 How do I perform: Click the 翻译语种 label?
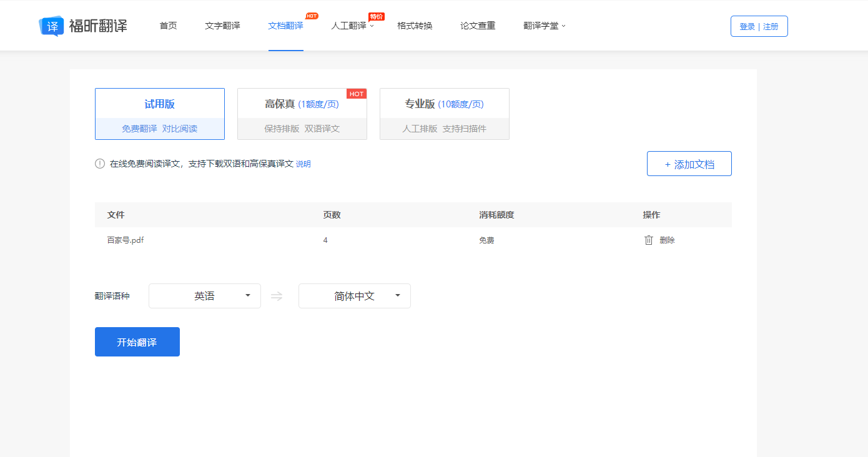click(112, 296)
